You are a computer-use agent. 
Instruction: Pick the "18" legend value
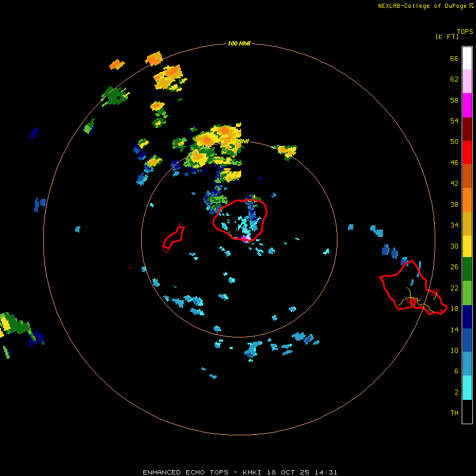[454, 309]
